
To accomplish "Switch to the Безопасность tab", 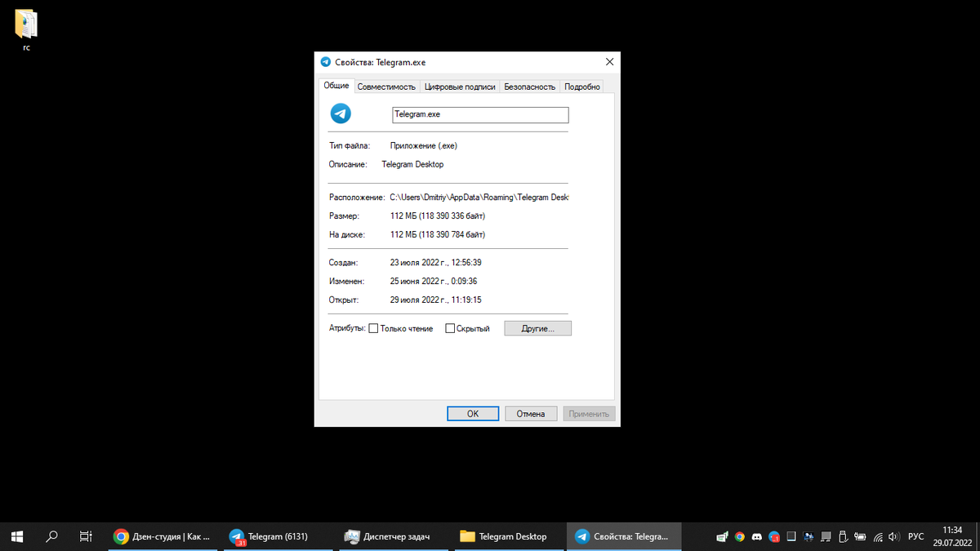I will (x=529, y=87).
